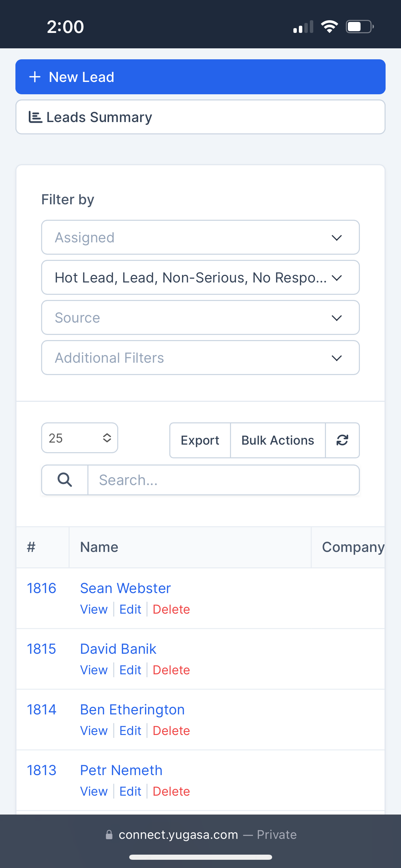Tap the search magnifier icon

[x=64, y=480]
